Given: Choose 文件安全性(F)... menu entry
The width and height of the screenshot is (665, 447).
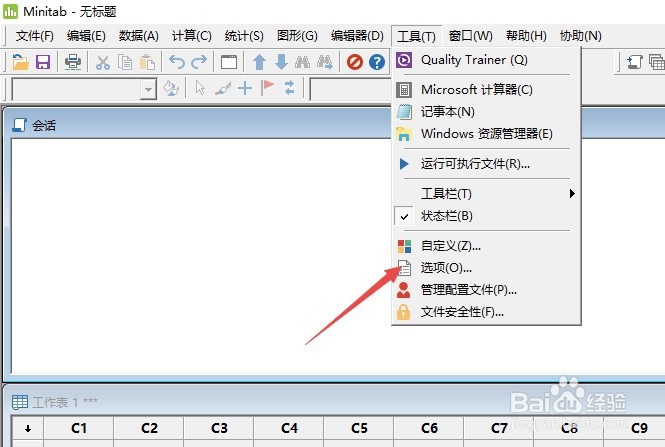Looking at the screenshot, I should pyautogui.click(x=486, y=312).
